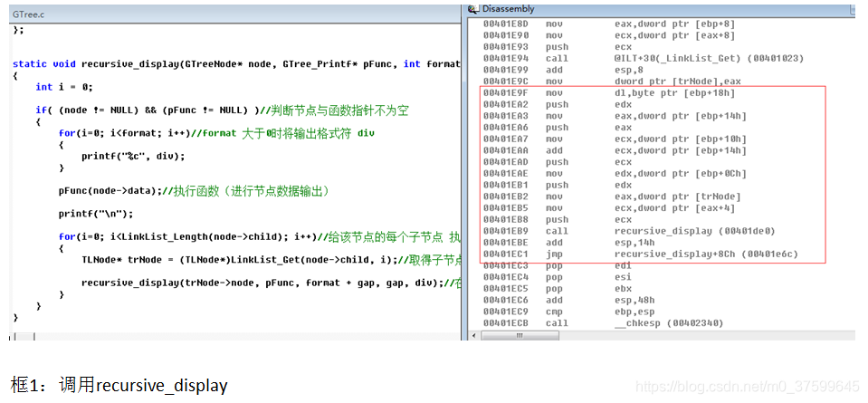Image resolution: width=868 pixels, height=403 pixels.
Task: Click the mov ecx,[eax+4] row at 00401EB5
Action: (x=608, y=208)
